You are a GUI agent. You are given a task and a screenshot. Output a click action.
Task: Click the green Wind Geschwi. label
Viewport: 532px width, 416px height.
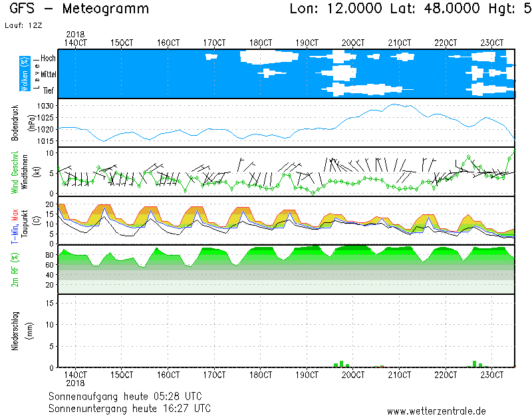[x=15, y=172]
